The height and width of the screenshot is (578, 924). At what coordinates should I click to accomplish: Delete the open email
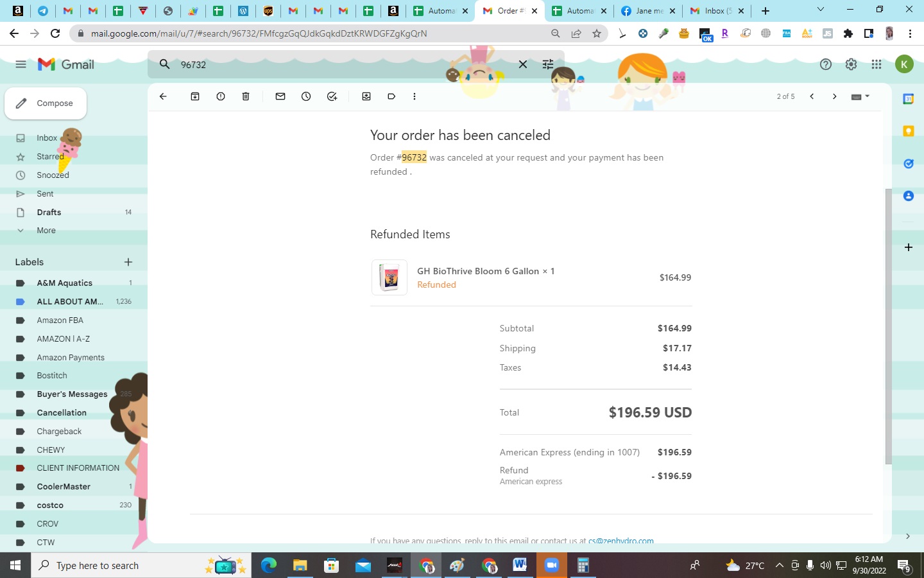click(246, 96)
